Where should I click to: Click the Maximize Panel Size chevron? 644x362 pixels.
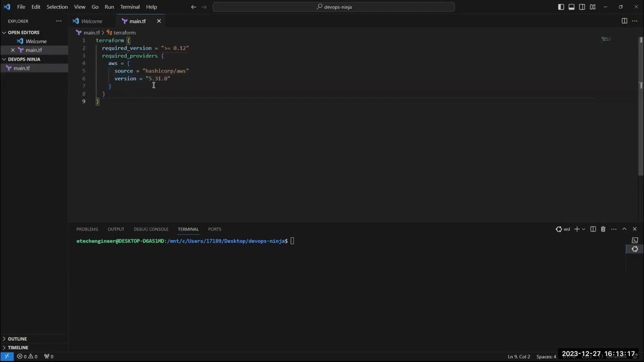624,229
